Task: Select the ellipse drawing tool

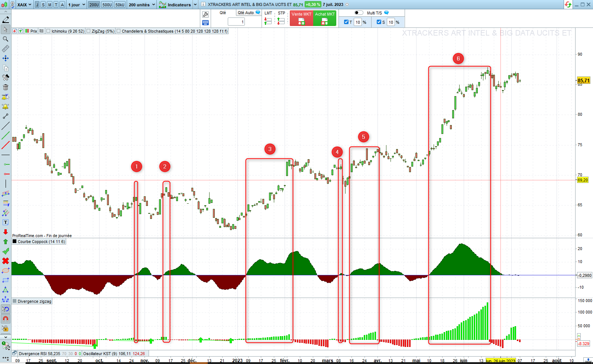Action: (x=6, y=270)
